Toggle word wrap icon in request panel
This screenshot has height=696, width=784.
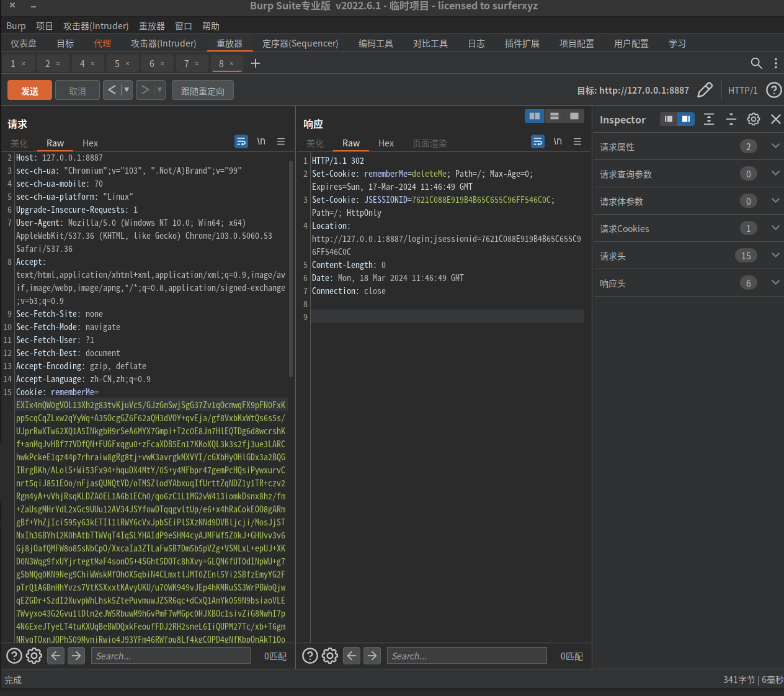[241, 141]
